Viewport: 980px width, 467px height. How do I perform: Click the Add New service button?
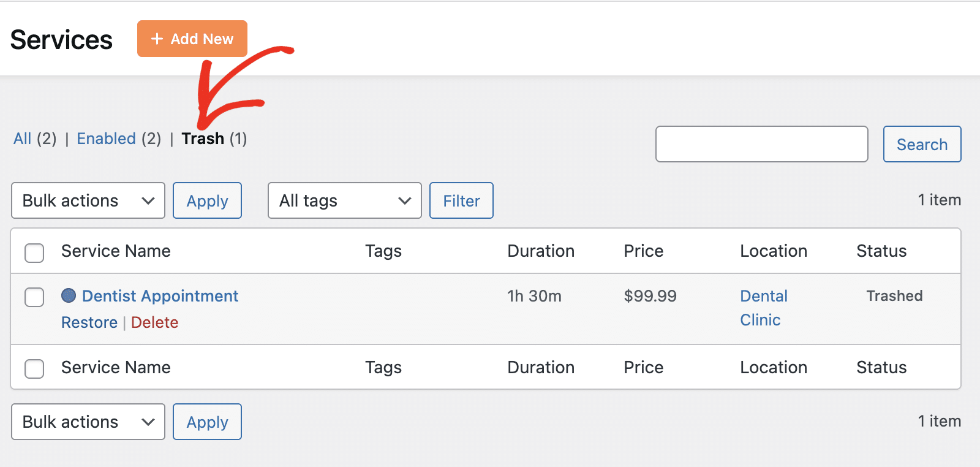[x=192, y=39]
